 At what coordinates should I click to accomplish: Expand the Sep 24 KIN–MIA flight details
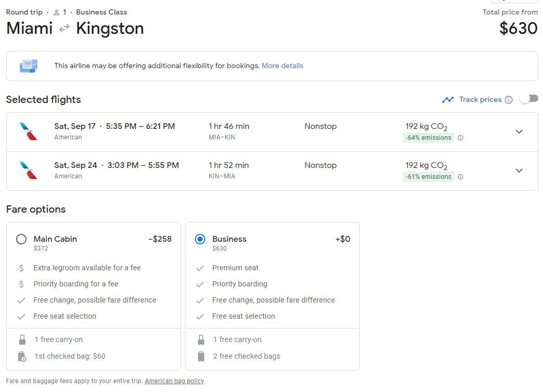point(519,171)
